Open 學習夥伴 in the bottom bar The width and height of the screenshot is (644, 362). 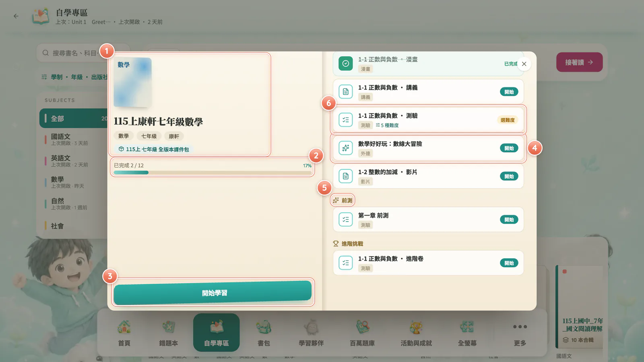click(311, 333)
